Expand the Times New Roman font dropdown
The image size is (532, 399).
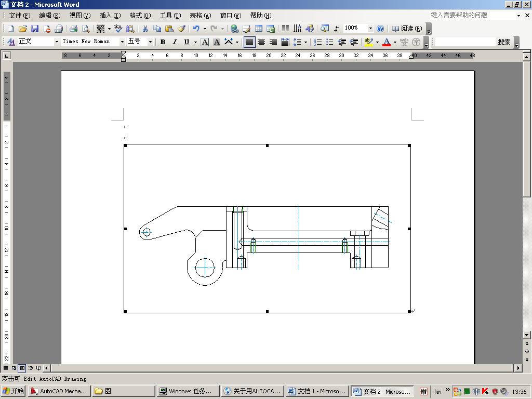tap(123, 42)
